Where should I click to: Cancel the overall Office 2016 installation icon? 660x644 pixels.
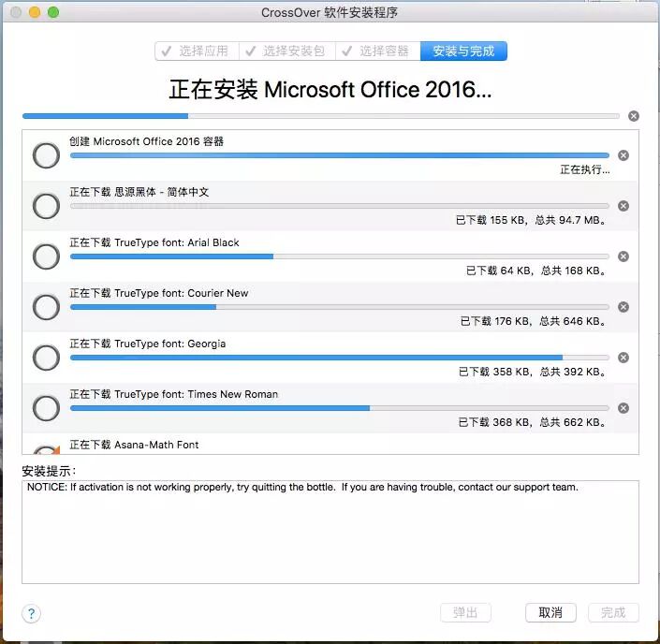click(x=634, y=116)
